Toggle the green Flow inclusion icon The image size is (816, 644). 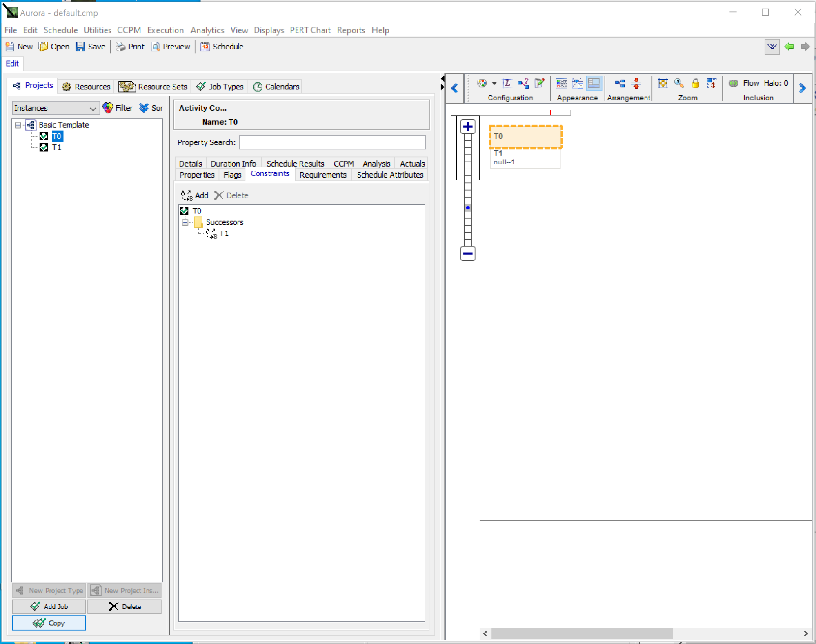733,83
